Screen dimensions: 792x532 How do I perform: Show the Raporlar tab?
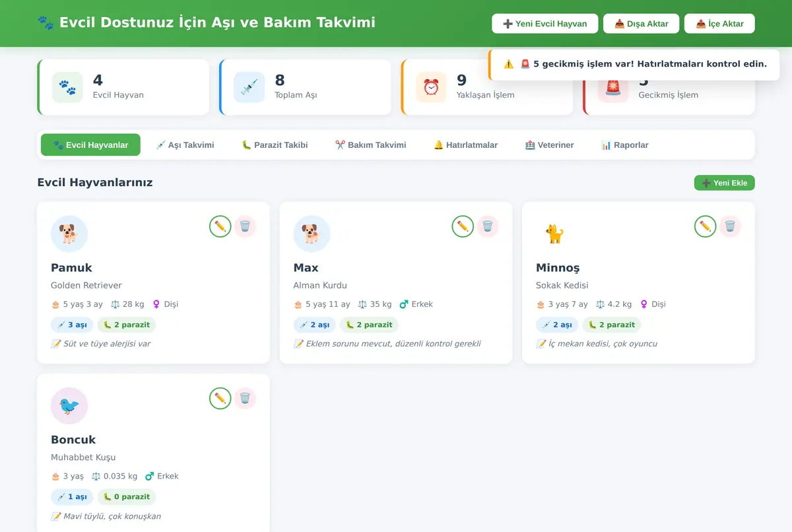click(x=624, y=145)
